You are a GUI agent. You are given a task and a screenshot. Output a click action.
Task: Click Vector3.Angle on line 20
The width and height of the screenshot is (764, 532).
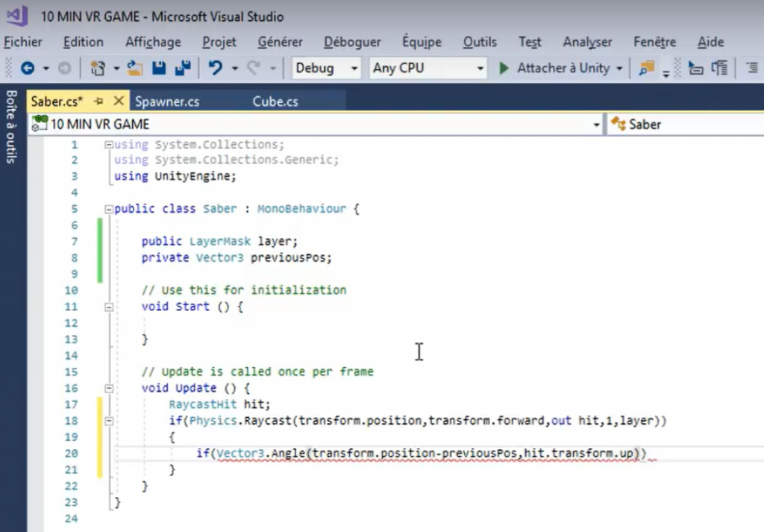point(260,453)
